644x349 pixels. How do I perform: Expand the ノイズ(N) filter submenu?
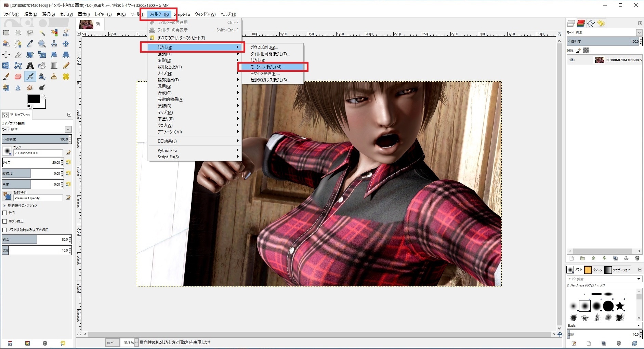(x=194, y=73)
